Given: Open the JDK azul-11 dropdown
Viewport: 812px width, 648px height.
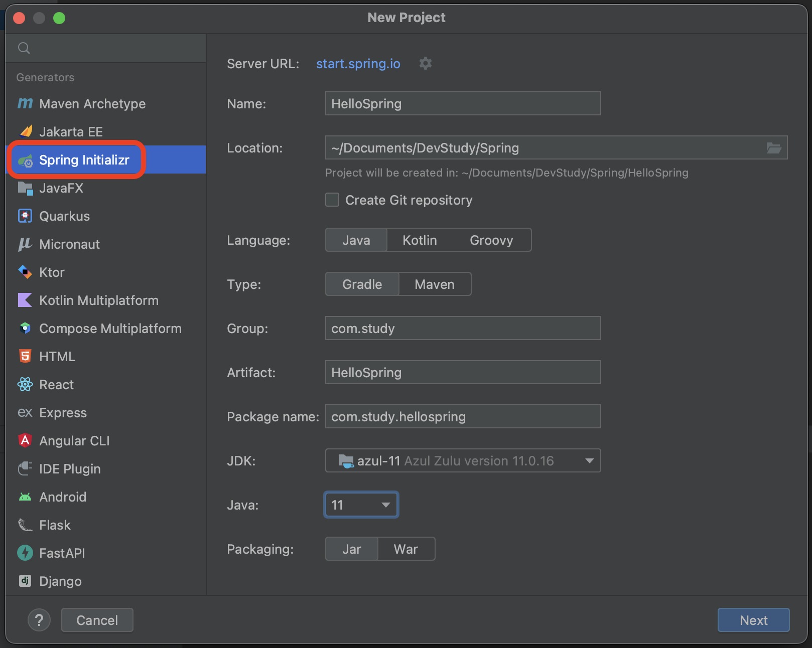Looking at the screenshot, I should 463,461.
